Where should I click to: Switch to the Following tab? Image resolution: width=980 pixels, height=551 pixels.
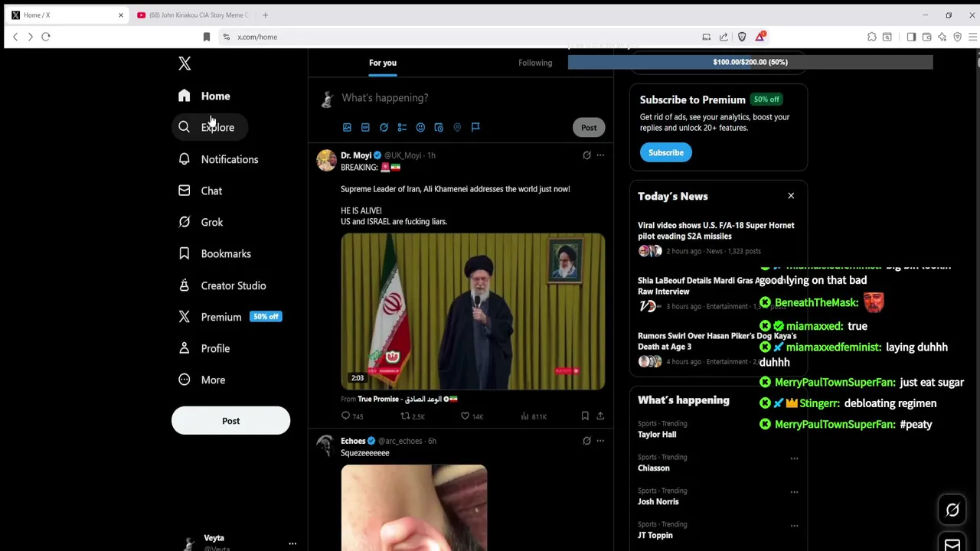(x=535, y=63)
